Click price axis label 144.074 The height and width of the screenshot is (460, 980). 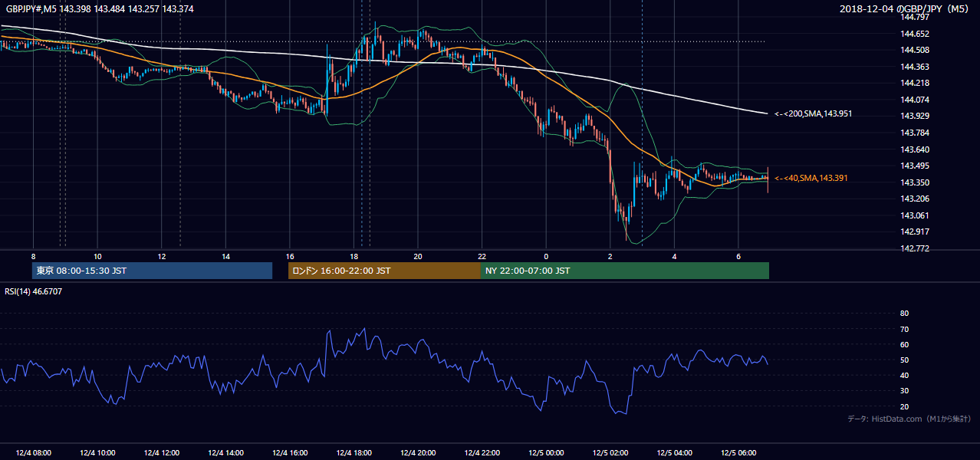[914, 100]
